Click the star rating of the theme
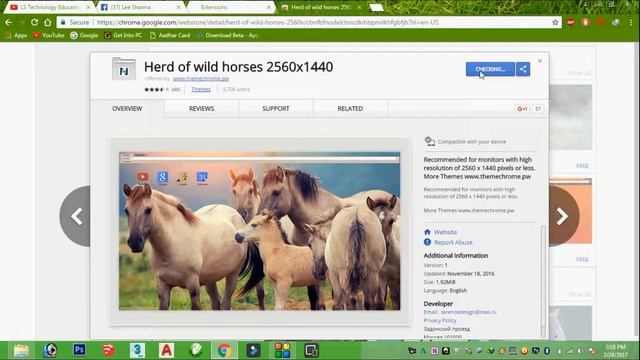Image resolution: width=640 pixels, height=360 pixels. tap(157, 89)
